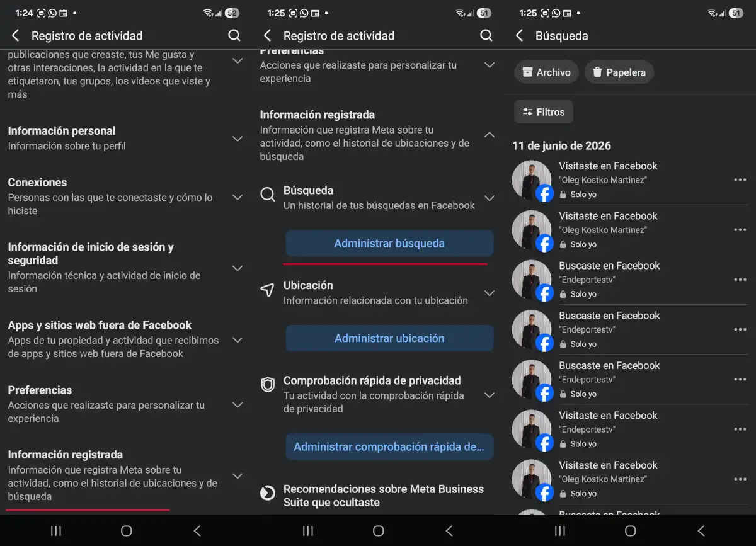Image resolution: width=756 pixels, height=546 pixels.
Task: Tap Android recents button on the middle screen
Action: [307, 531]
